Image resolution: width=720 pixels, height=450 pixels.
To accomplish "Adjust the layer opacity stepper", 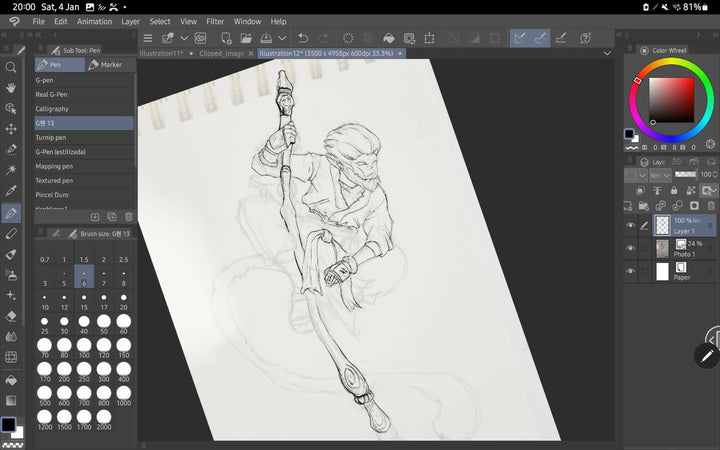I will coord(715,174).
